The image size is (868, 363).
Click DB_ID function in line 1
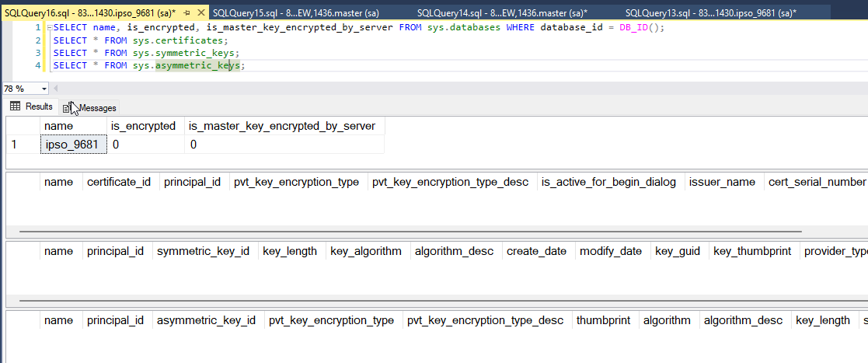tap(635, 28)
